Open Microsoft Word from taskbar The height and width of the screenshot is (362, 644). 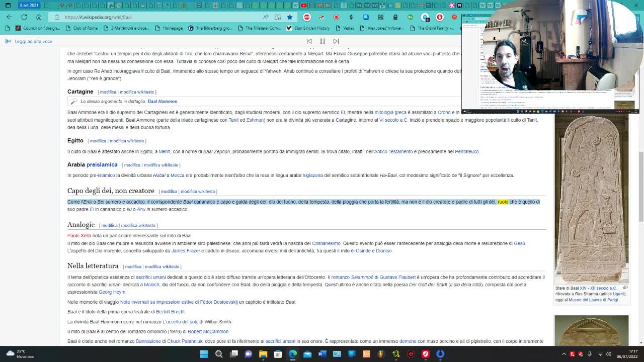click(x=322, y=354)
